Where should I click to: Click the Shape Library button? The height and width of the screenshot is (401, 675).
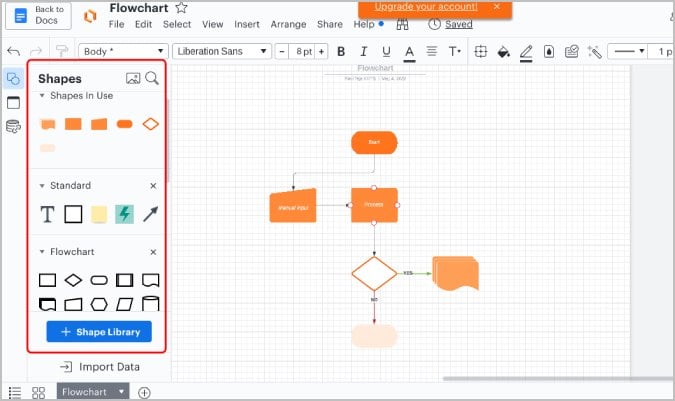pyautogui.click(x=99, y=332)
